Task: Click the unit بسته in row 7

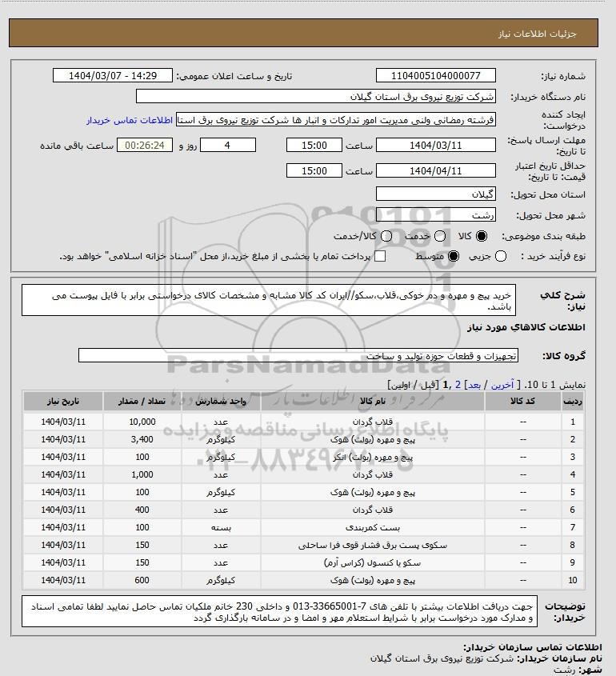Action: pyautogui.click(x=221, y=527)
